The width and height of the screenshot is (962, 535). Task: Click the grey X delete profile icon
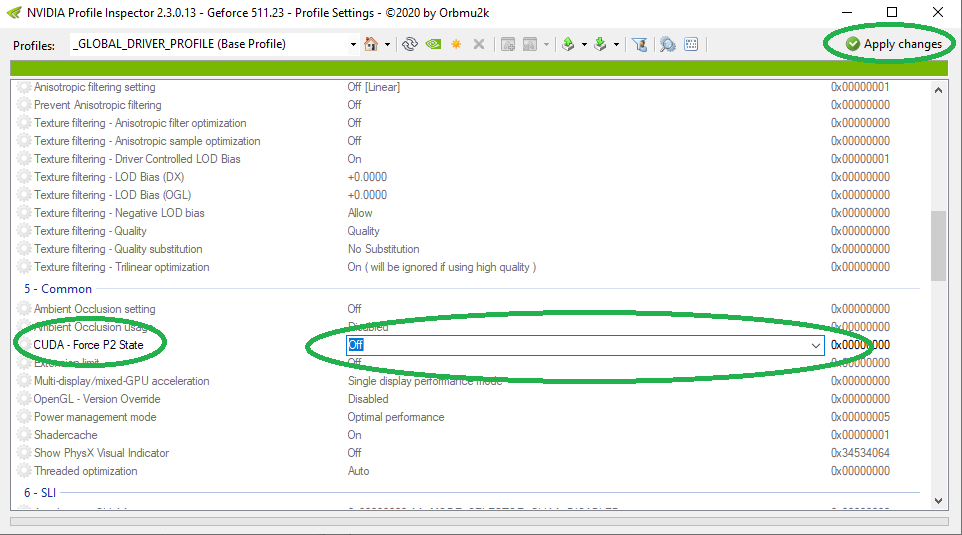point(479,44)
